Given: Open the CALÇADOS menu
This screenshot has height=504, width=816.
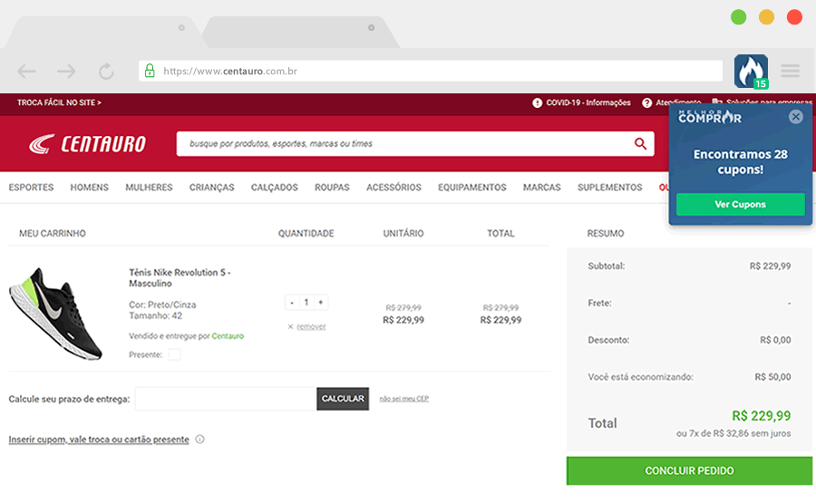Looking at the screenshot, I should (x=274, y=188).
